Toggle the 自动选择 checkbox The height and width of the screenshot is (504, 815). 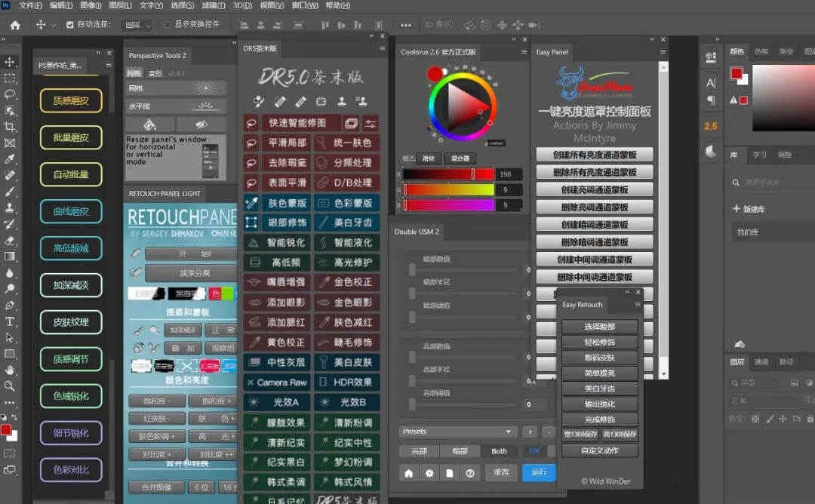pos(70,24)
